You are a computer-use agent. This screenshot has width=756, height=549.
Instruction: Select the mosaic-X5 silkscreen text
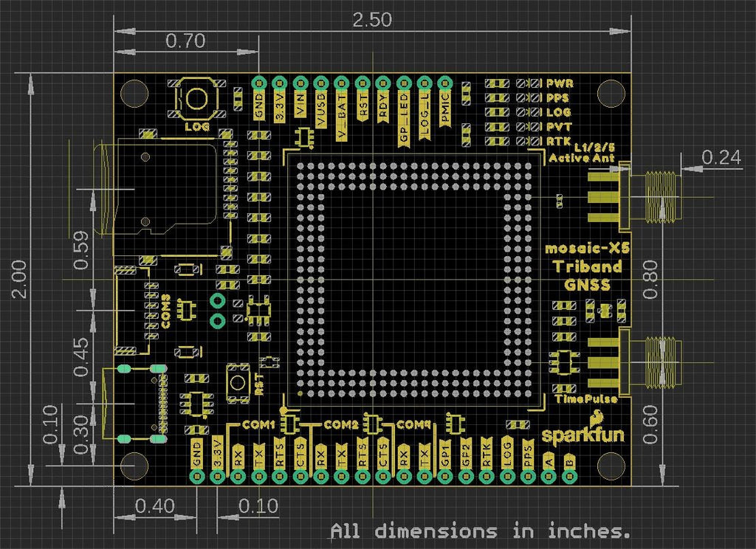pyautogui.click(x=587, y=248)
